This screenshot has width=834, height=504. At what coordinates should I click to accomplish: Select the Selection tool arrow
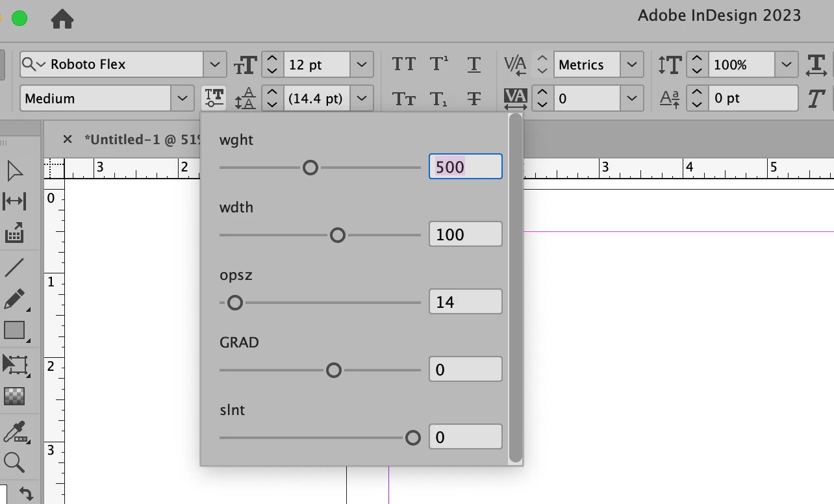14,171
